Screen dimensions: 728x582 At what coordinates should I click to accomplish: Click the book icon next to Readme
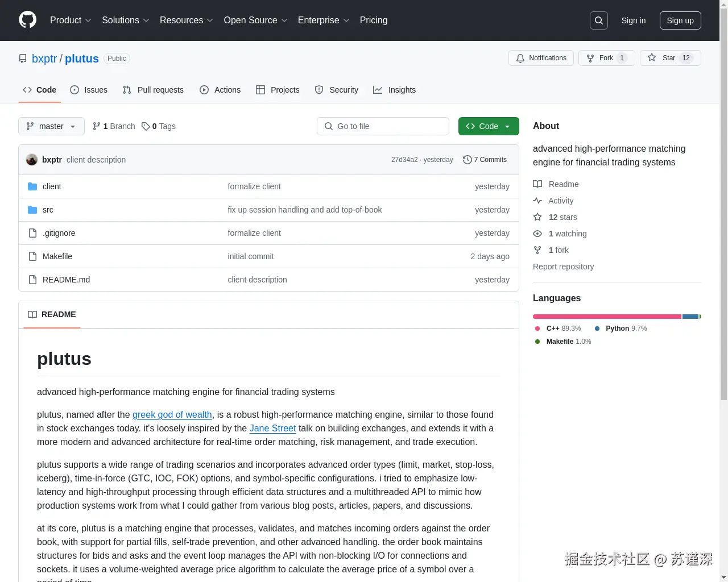[537, 184]
